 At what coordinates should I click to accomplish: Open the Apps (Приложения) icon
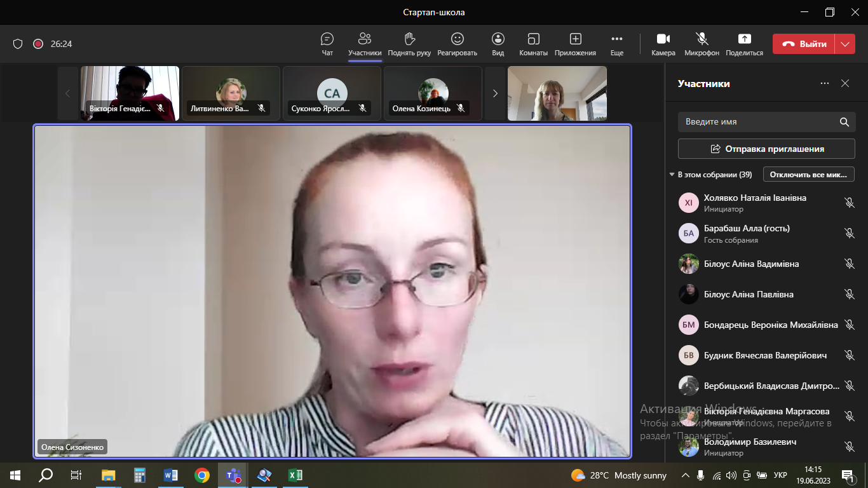tap(575, 39)
